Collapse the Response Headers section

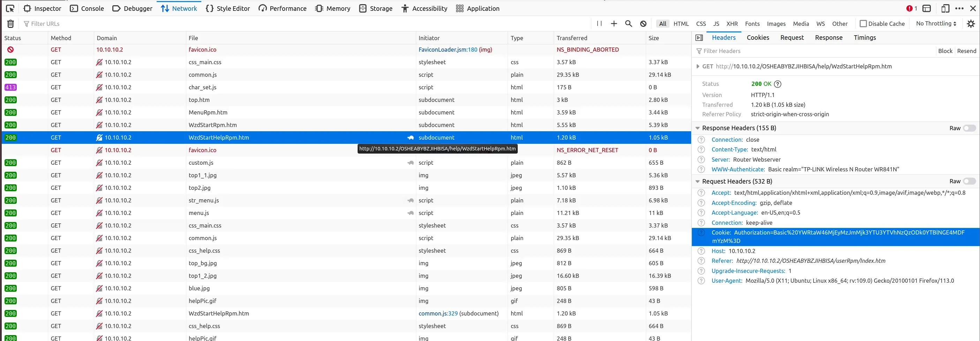click(697, 128)
